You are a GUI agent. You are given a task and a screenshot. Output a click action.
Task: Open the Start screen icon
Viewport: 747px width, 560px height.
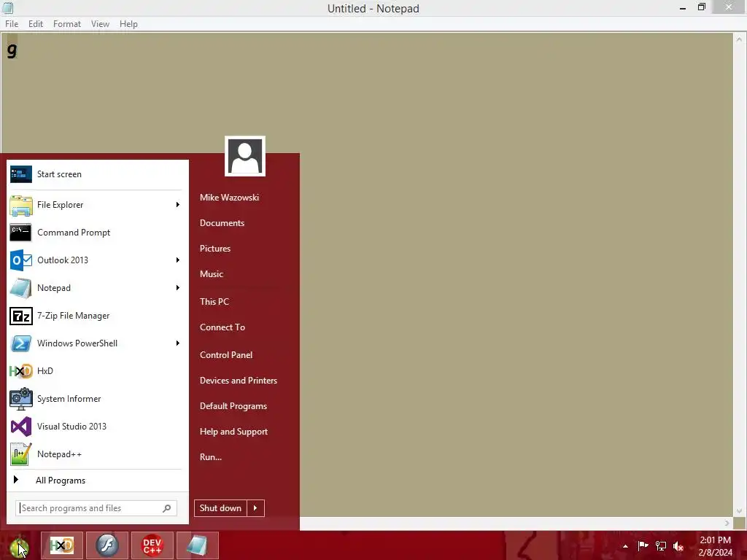pyautogui.click(x=21, y=174)
